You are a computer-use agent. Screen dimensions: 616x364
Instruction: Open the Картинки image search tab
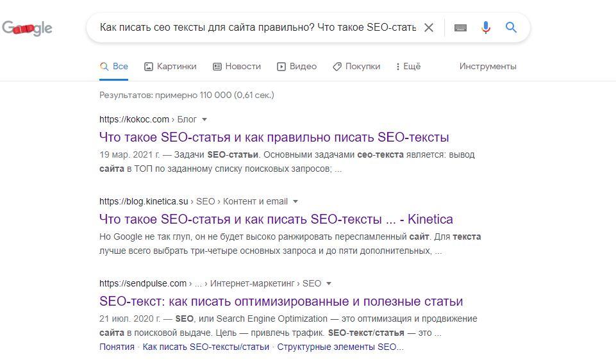pyautogui.click(x=171, y=67)
